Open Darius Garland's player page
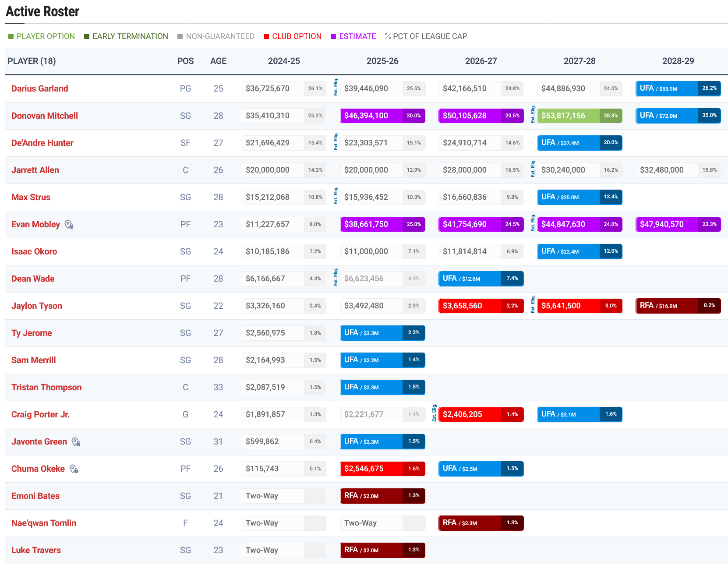Viewport: 728px width, 572px height. 39,88
